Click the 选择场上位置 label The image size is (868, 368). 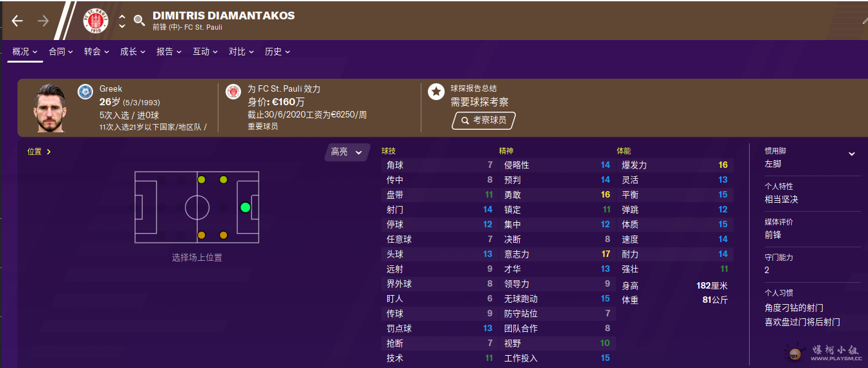pyautogui.click(x=196, y=258)
